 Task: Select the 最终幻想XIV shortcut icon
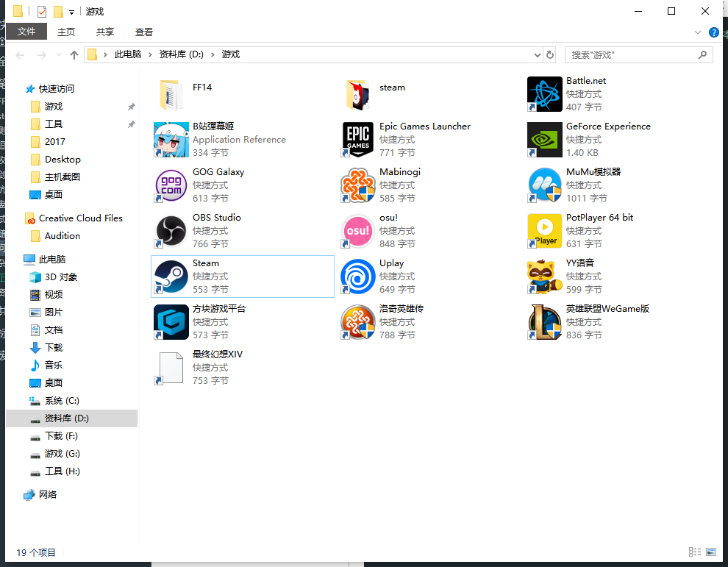(x=171, y=367)
